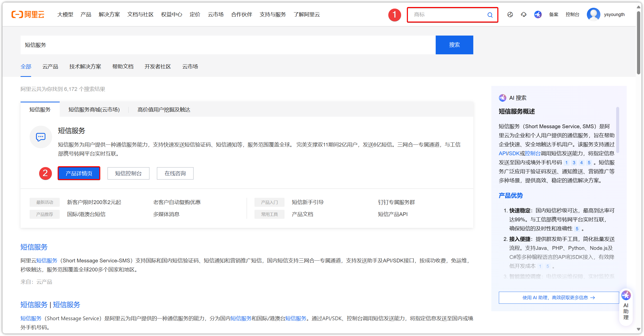644x336 pixels.
Task: Click the 来自：云产品 source label
Action: (x=36, y=282)
